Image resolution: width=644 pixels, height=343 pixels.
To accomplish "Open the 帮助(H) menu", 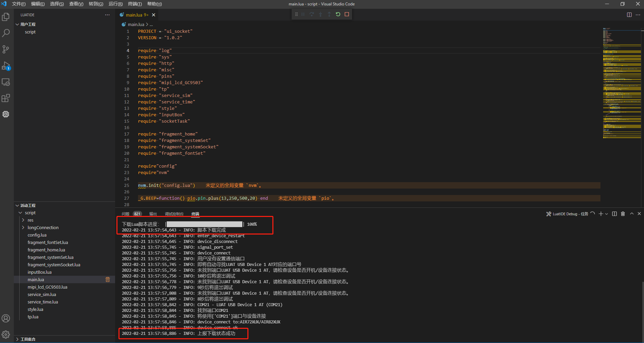I will [154, 4].
